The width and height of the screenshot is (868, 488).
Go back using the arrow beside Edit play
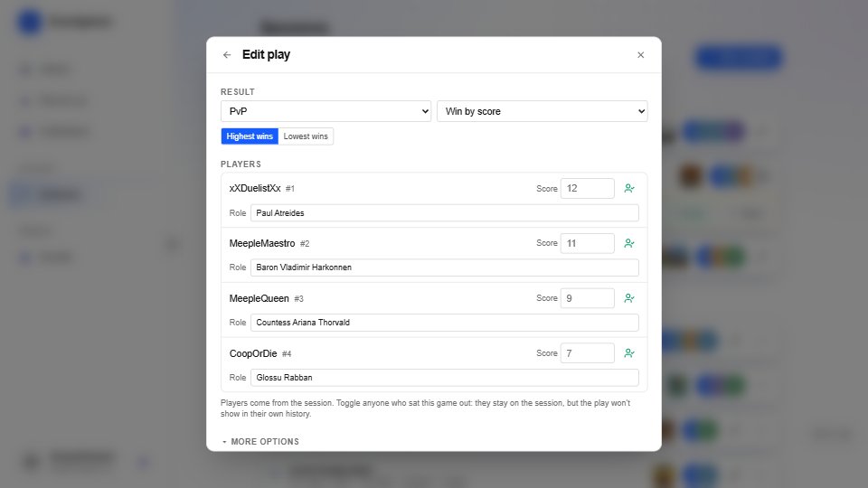click(x=227, y=55)
